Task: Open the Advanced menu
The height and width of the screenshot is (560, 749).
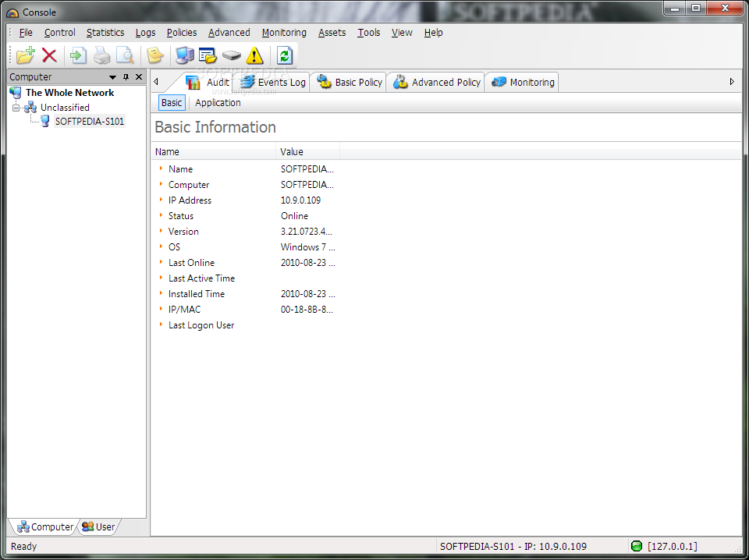Action: [x=229, y=33]
